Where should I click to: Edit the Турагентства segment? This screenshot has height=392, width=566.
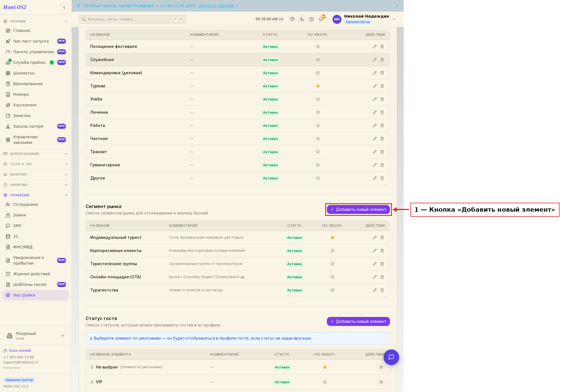pyautogui.click(x=375, y=290)
